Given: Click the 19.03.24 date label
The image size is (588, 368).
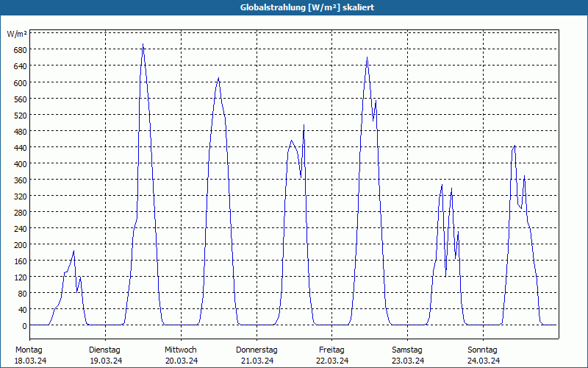Looking at the screenshot, I should [106, 361].
